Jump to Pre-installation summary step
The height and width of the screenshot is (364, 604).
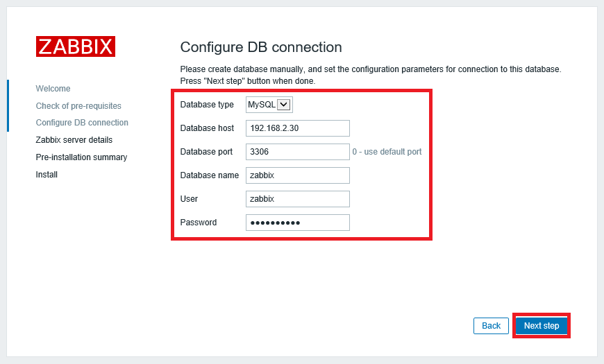point(81,157)
